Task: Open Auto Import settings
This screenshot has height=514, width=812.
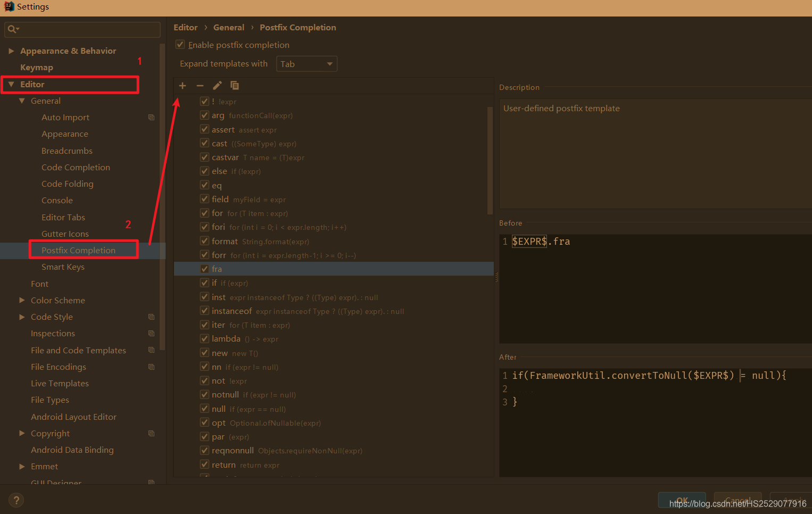Action: click(x=65, y=118)
